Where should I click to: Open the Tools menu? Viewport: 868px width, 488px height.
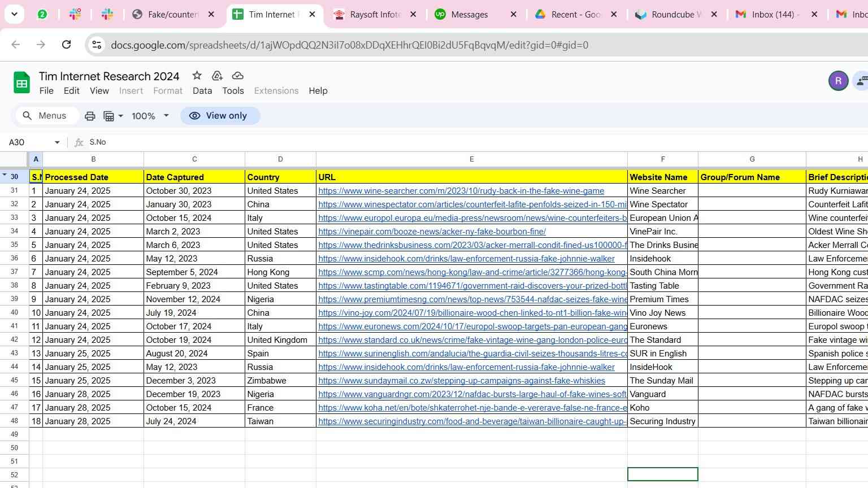tap(233, 91)
